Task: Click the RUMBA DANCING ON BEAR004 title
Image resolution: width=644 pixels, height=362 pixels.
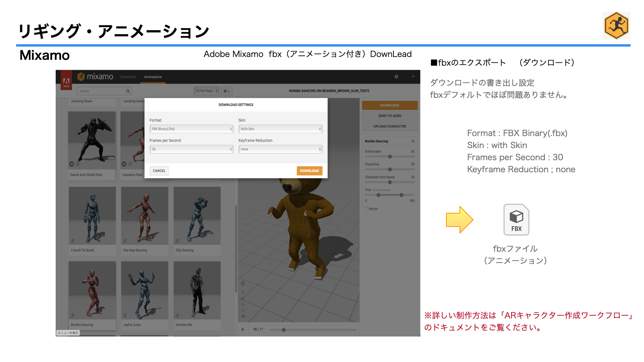Action: pyautogui.click(x=329, y=91)
